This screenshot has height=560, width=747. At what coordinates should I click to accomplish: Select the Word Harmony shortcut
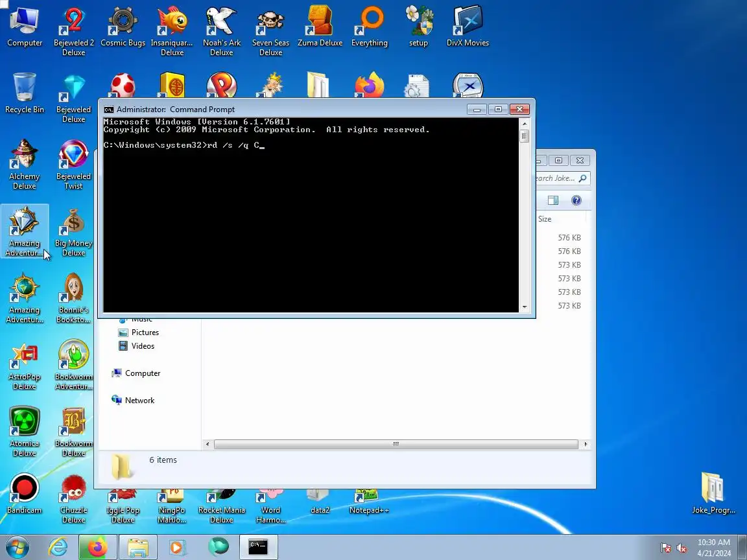270,506
